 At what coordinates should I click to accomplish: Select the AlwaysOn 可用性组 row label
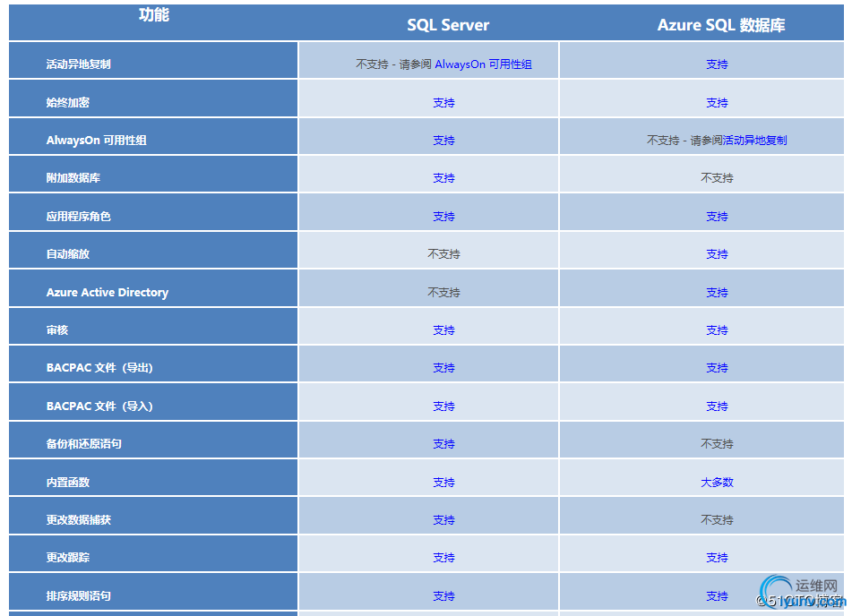tap(96, 141)
